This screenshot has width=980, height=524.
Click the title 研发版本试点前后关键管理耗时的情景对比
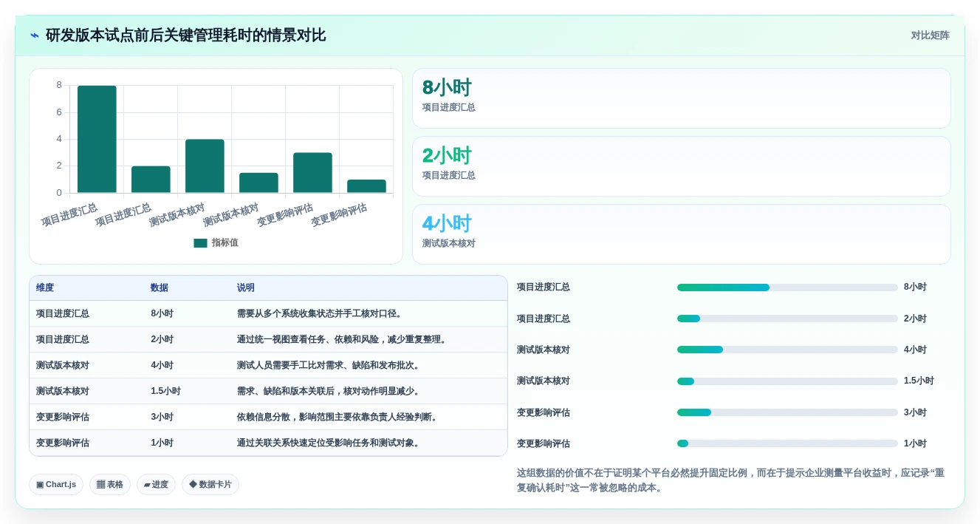pyautogui.click(x=185, y=35)
